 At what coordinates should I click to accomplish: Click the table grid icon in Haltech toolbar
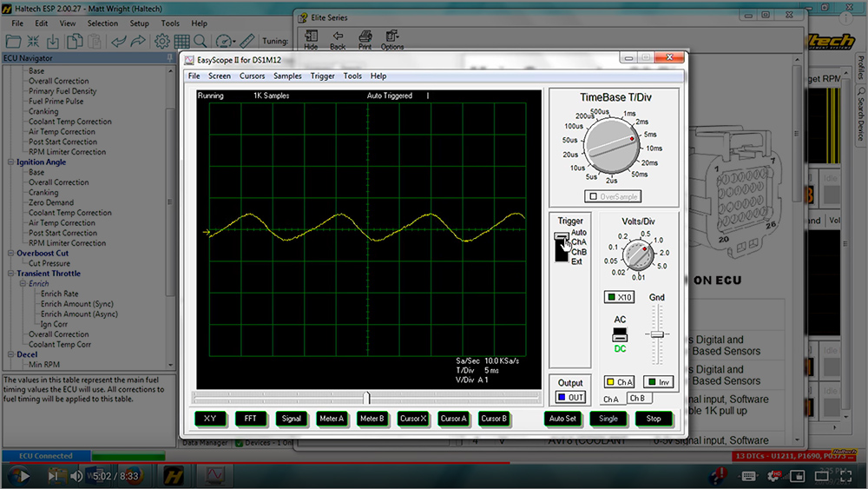click(181, 41)
